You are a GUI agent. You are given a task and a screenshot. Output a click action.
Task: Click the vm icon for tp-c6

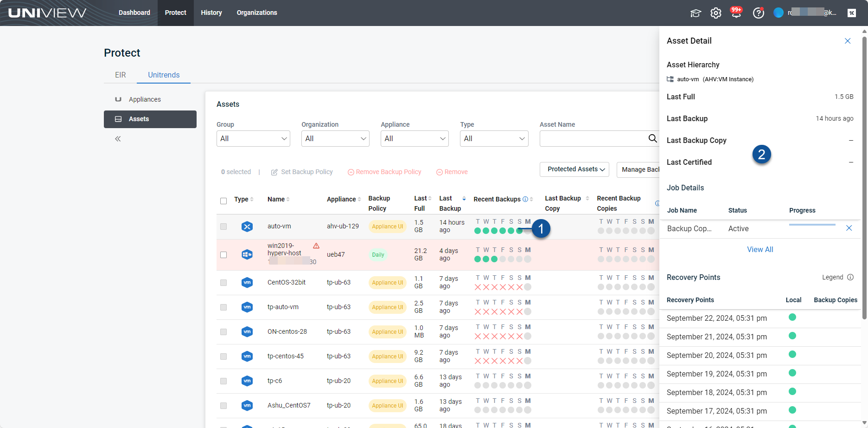pyautogui.click(x=247, y=381)
